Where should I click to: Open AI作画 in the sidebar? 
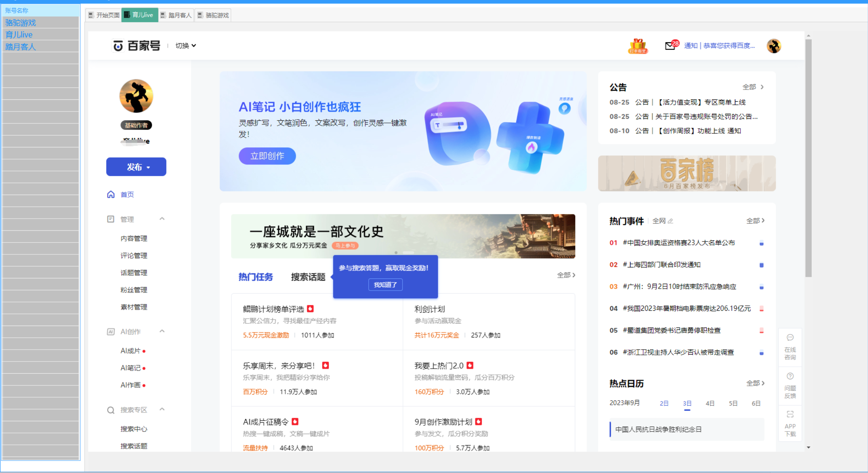click(x=131, y=385)
